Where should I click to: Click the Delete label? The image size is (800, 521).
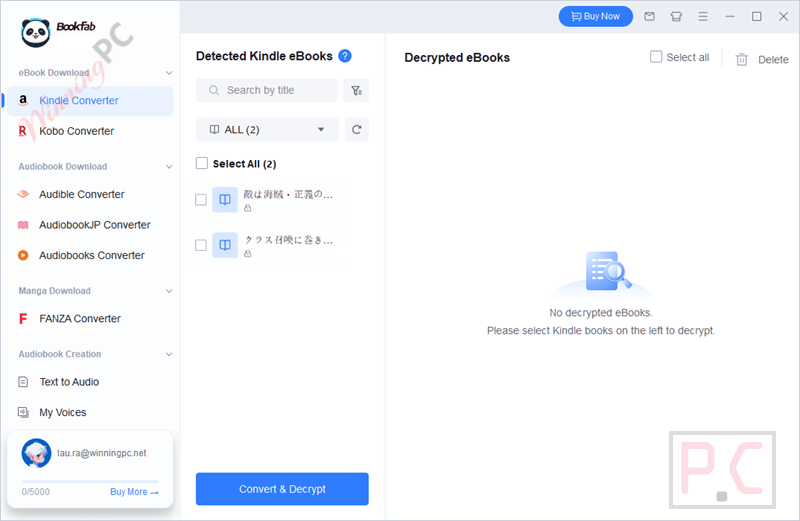(773, 60)
